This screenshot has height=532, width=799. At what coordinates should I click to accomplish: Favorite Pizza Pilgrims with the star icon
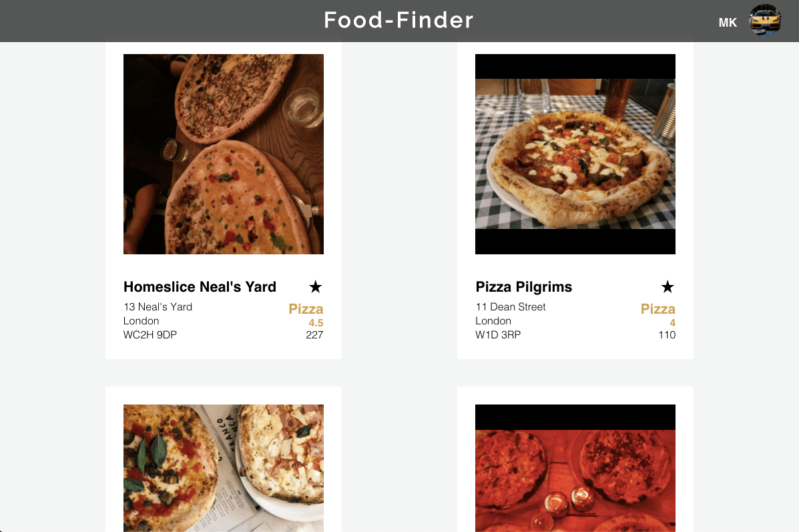pos(668,287)
